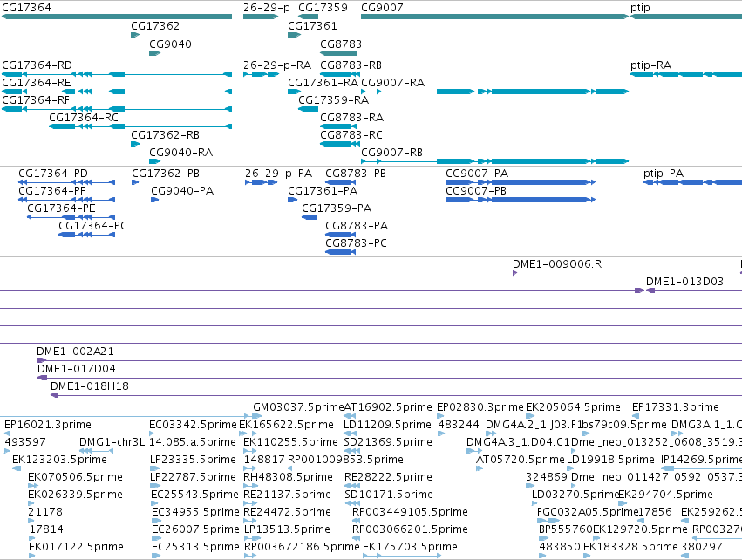Open EST LD11209.5prime label
Screen dimensions: 742x560
(387, 425)
